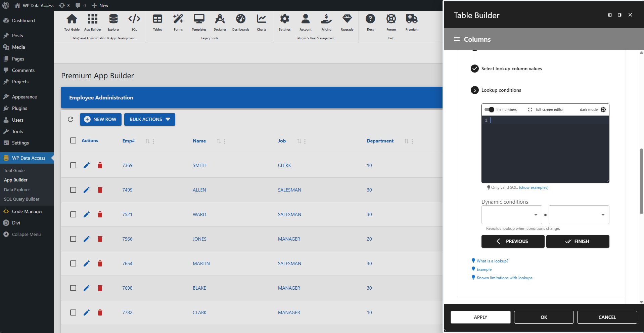Click the FINISH button

point(578,241)
